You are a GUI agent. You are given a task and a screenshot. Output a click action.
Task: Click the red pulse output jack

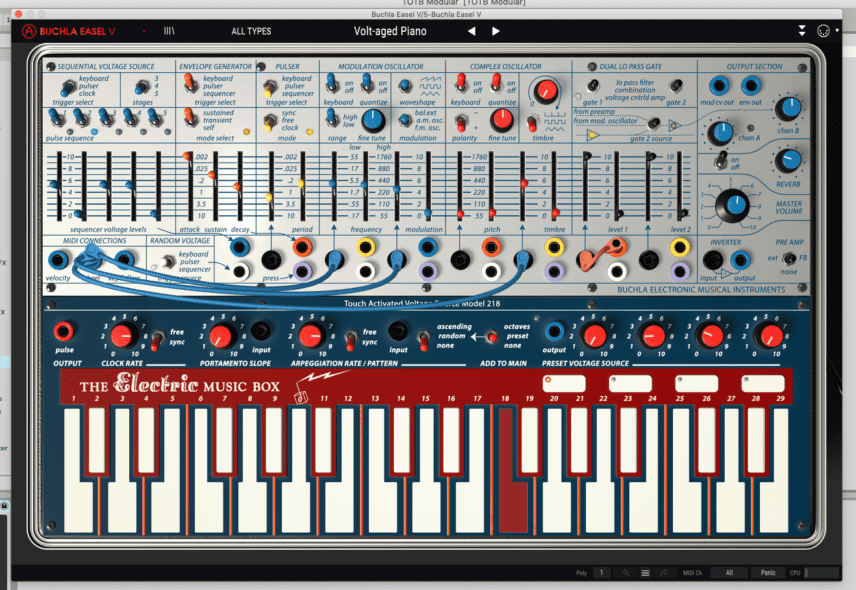tap(64, 331)
